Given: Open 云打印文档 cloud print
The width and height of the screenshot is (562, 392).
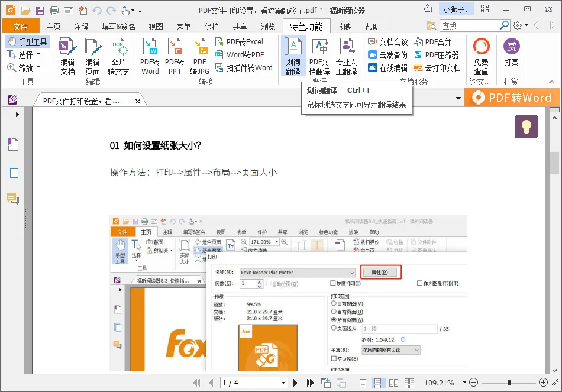Looking at the screenshot, I should coord(437,68).
